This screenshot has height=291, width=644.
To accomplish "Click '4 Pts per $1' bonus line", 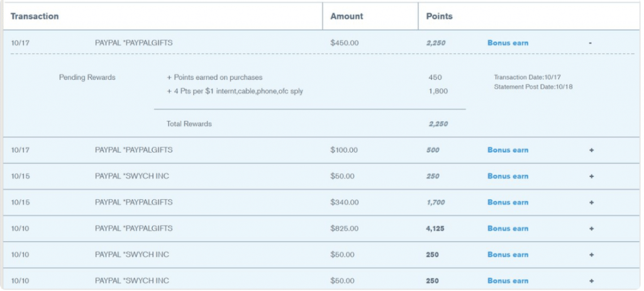I will pyautogui.click(x=235, y=91).
